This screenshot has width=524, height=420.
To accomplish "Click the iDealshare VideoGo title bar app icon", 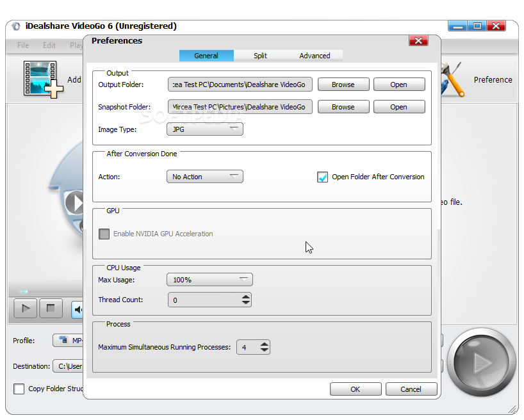I will point(16,26).
